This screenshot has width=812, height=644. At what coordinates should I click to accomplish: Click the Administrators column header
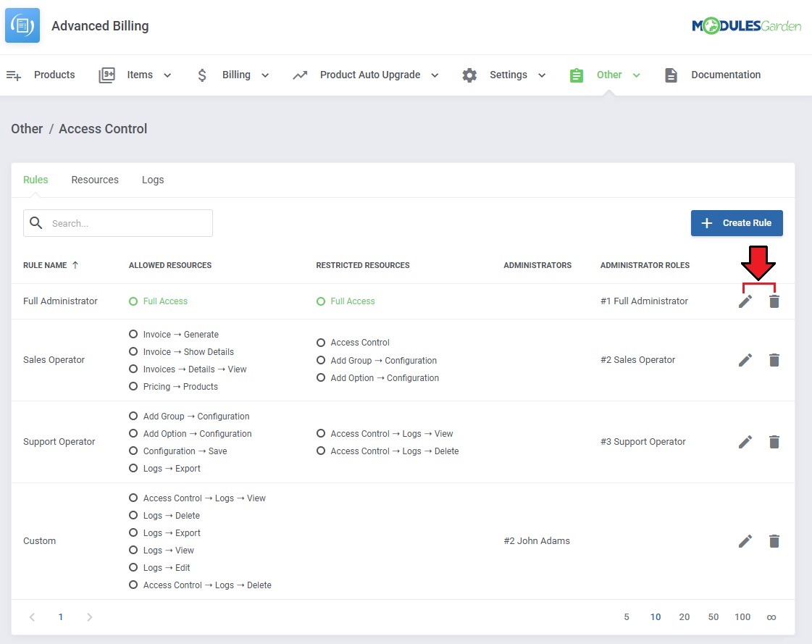[537, 265]
